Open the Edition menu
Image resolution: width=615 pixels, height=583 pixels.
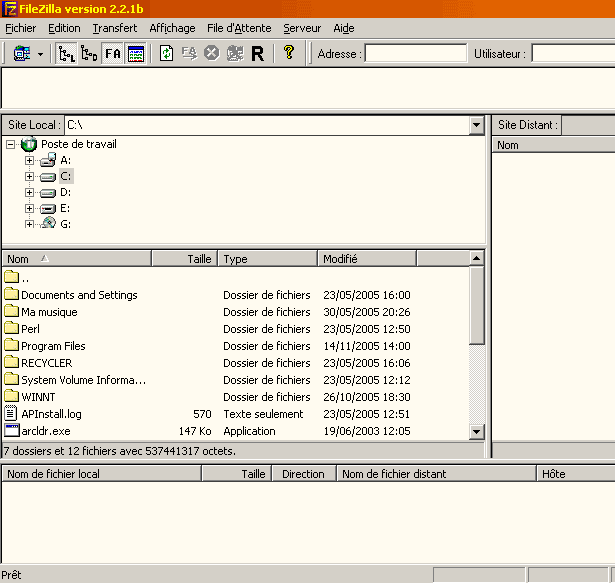click(64, 28)
